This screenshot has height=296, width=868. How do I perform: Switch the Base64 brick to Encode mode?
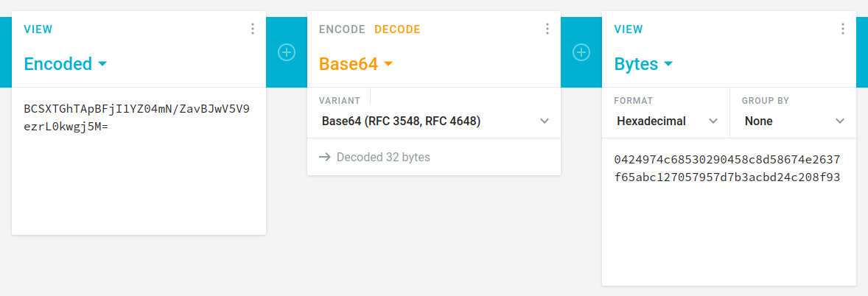coord(342,29)
